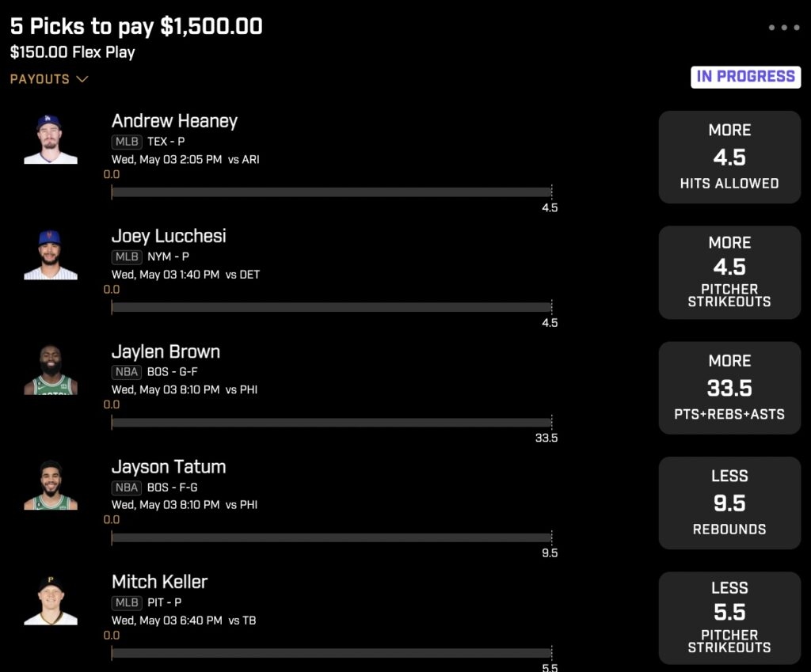
Task: Click the 5 Picks to pay $1,500.00 heading
Action: 136,26
